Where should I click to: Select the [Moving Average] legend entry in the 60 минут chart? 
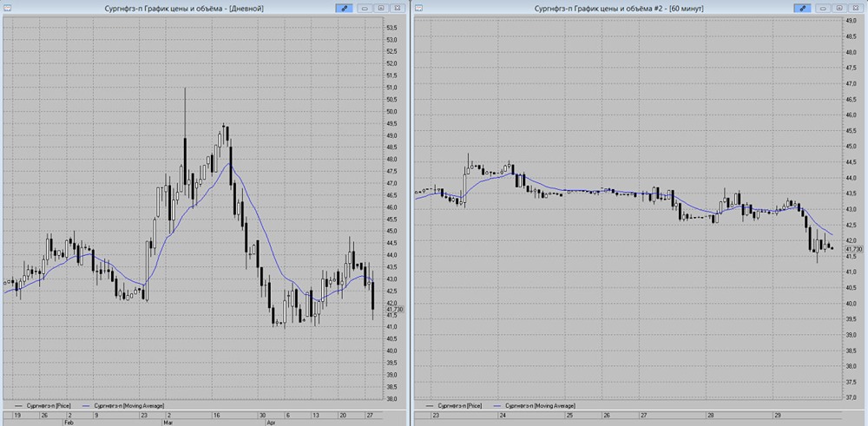[536, 405]
